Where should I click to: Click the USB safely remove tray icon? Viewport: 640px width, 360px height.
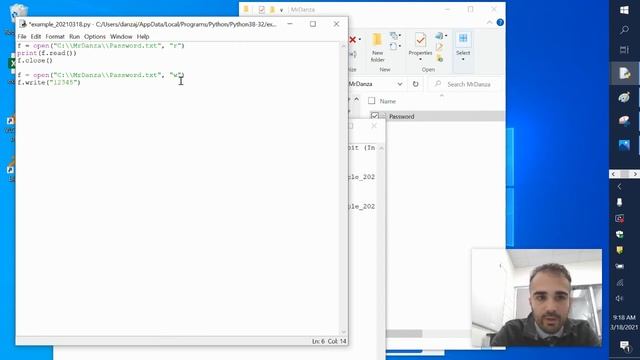(619, 202)
